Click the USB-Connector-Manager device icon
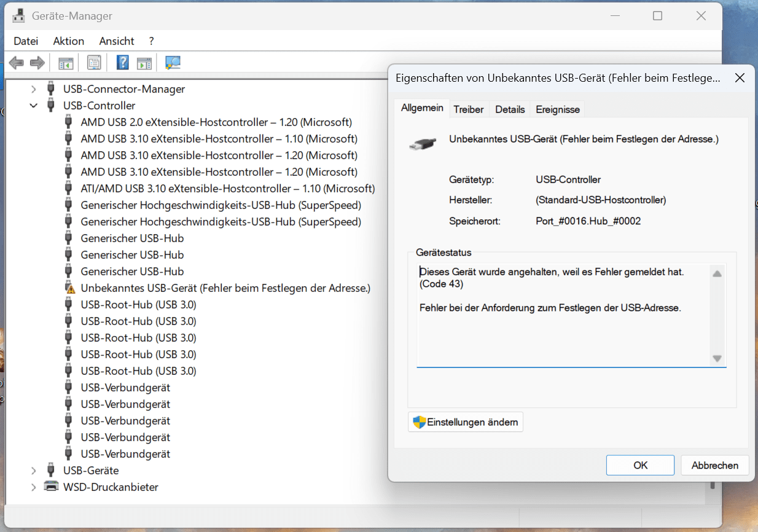The height and width of the screenshot is (532, 758). 52,89
